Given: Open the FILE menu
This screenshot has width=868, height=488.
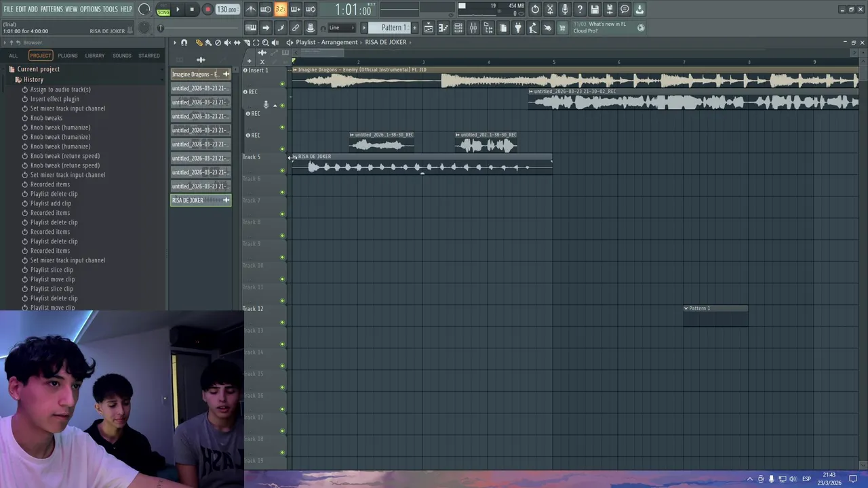Looking at the screenshot, I should [x=8, y=9].
